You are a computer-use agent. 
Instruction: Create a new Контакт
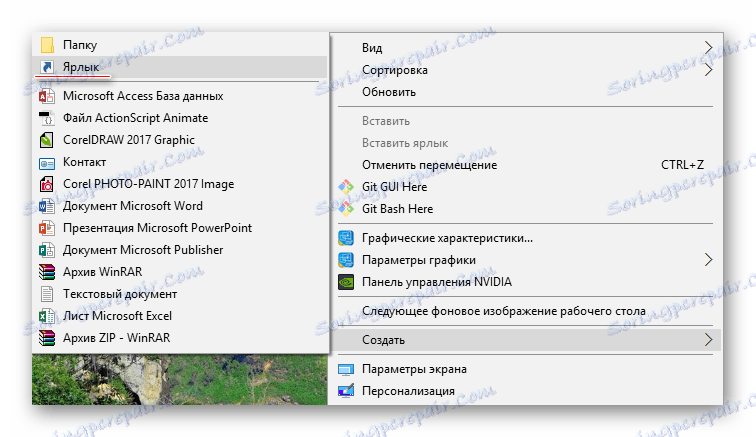point(180,162)
